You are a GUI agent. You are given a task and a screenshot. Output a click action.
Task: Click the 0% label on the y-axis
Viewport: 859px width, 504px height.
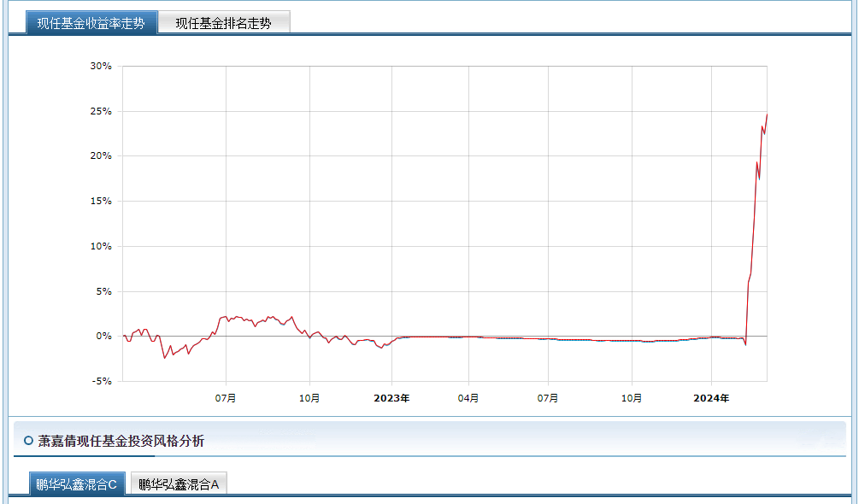pyautogui.click(x=103, y=337)
